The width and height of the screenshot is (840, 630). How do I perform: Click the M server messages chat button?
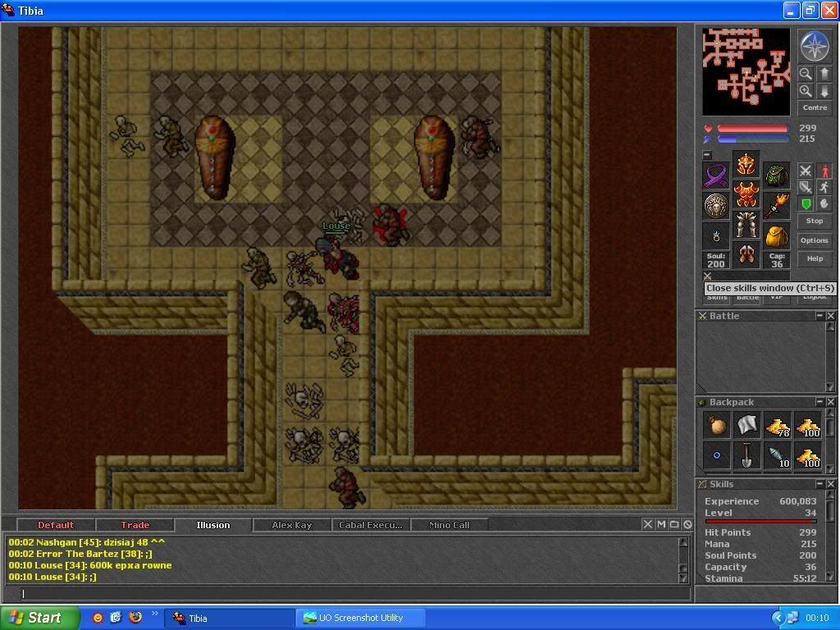coord(661,524)
